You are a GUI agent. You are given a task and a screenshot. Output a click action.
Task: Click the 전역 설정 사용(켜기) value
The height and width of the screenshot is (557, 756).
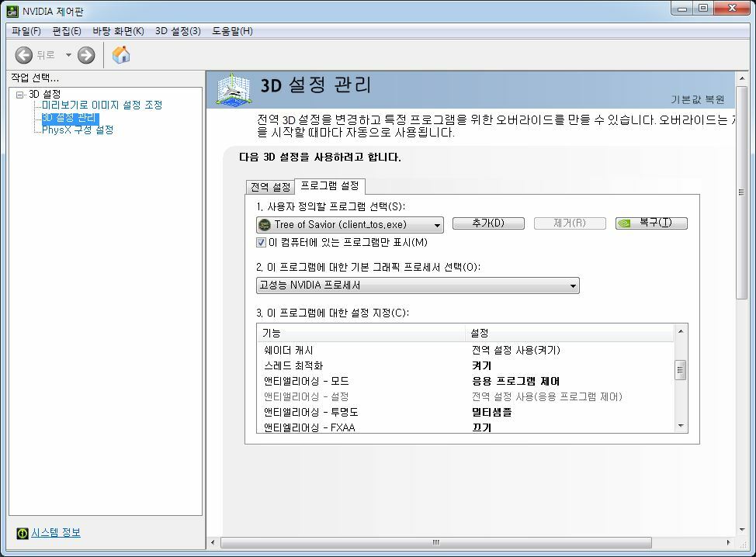(516, 351)
